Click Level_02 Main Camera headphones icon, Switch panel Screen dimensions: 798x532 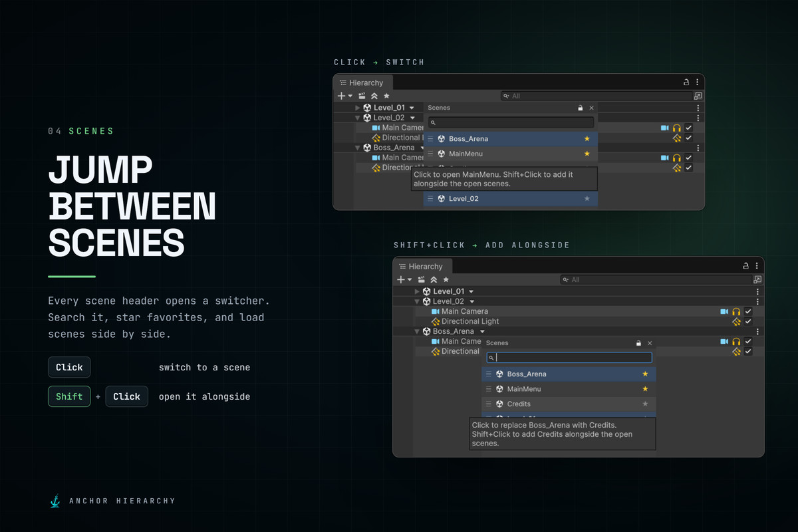click(x=677, y=128)
